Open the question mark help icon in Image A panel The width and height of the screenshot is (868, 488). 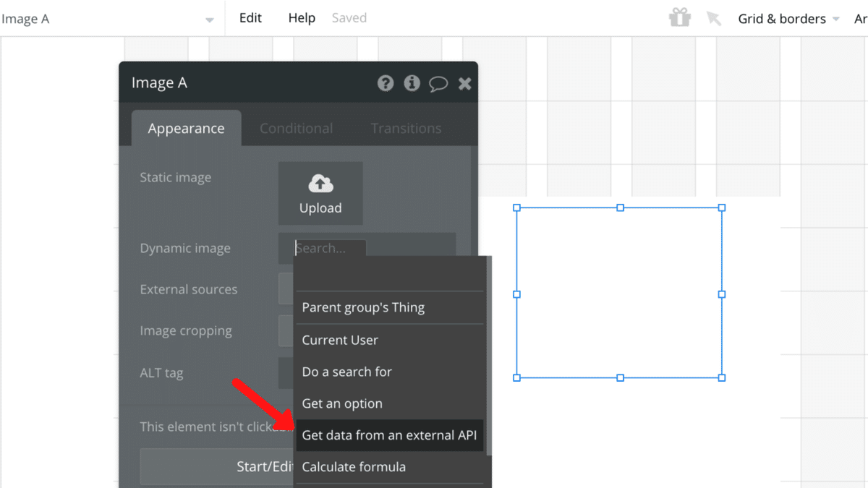386,83
